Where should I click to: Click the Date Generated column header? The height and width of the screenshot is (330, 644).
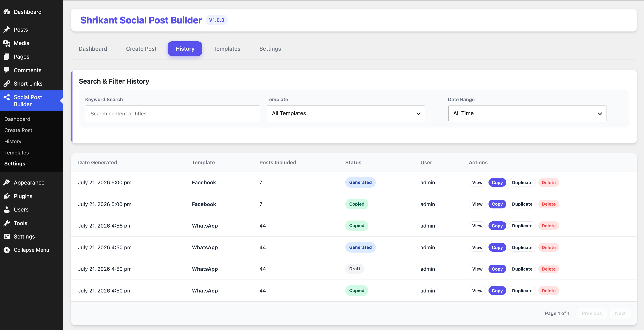(x=98, y=162)
